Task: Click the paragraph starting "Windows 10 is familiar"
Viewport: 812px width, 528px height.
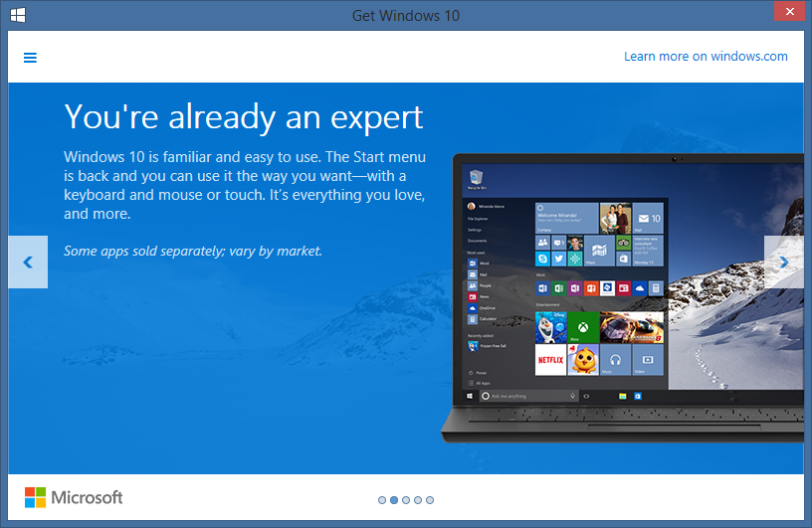Action: click(245, 185)
